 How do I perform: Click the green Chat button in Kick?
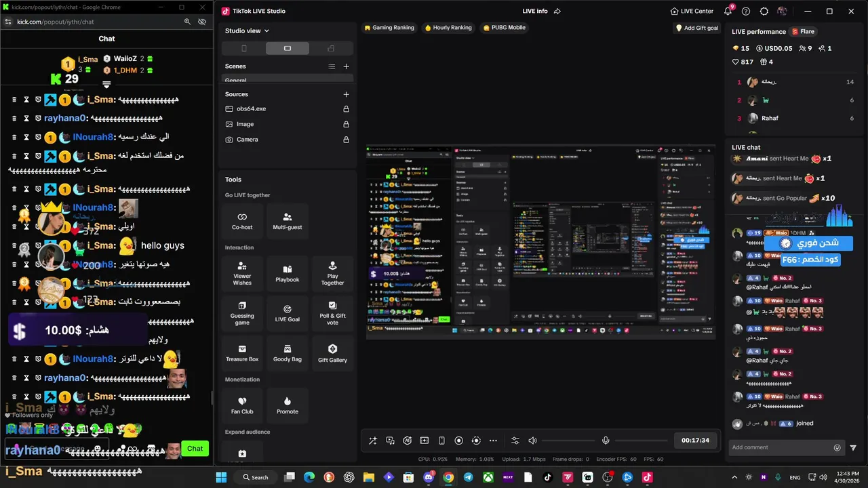coord(195,449)
